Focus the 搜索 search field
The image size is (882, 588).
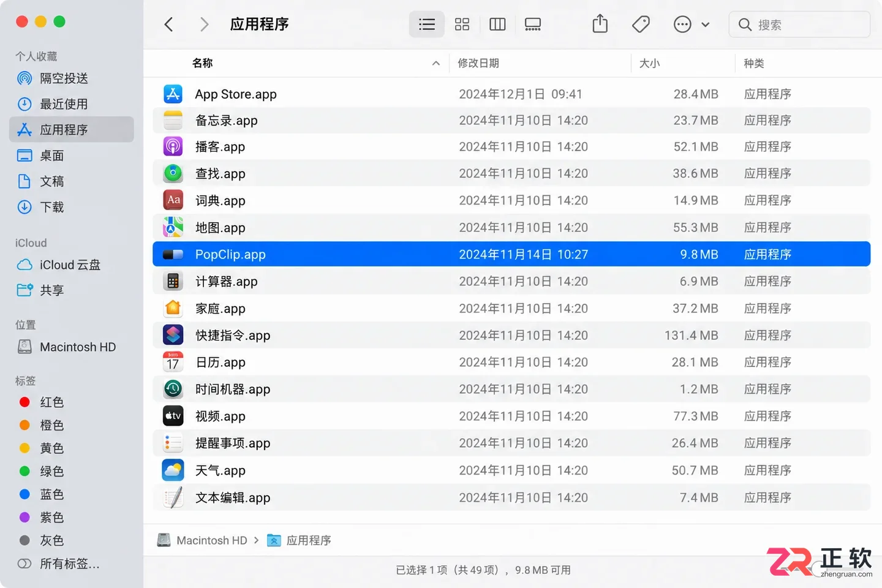tap(799, 24)
